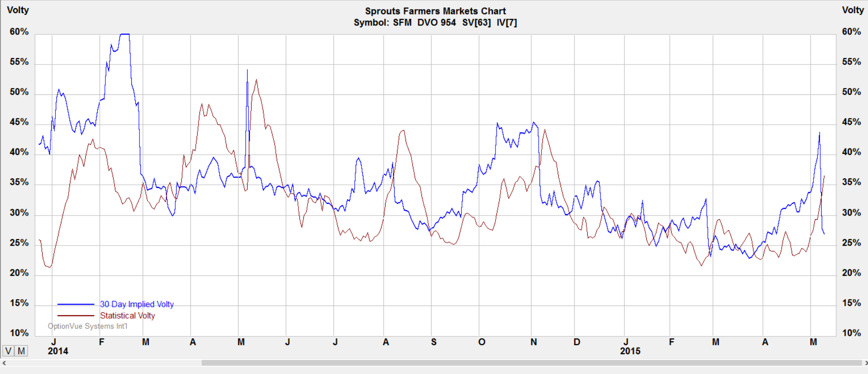868x374 pixels.
Task: Click the scrollbar's left arrow
Action: 4,363
